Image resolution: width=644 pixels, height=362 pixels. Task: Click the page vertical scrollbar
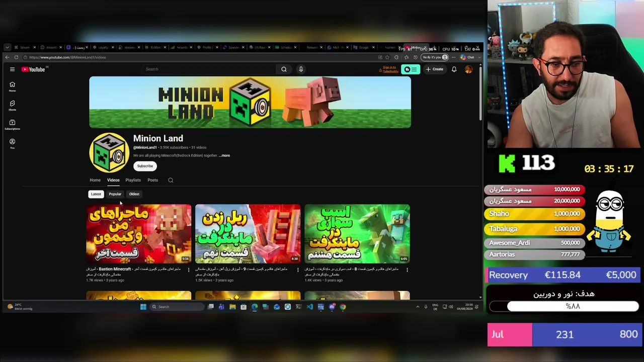[x=480, y=93]
